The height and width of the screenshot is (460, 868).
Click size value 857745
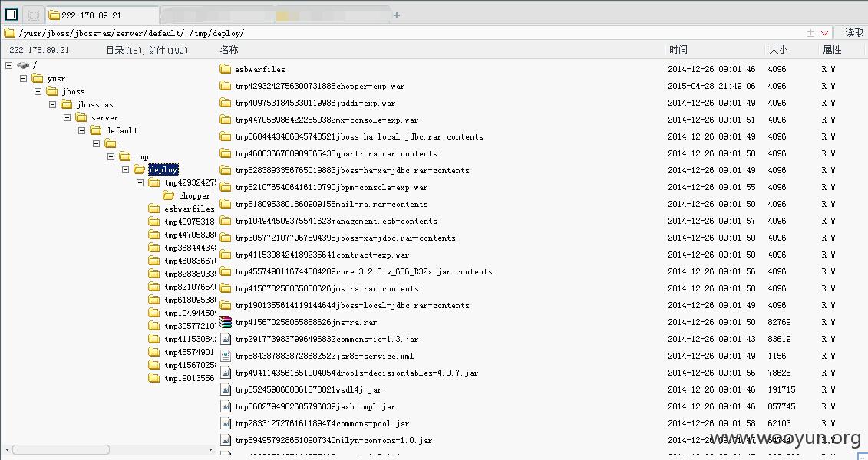[781, 406]
